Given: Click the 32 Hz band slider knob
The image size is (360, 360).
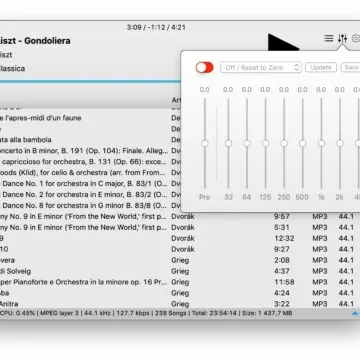Looking at the screenshot, I should point(228,143).
